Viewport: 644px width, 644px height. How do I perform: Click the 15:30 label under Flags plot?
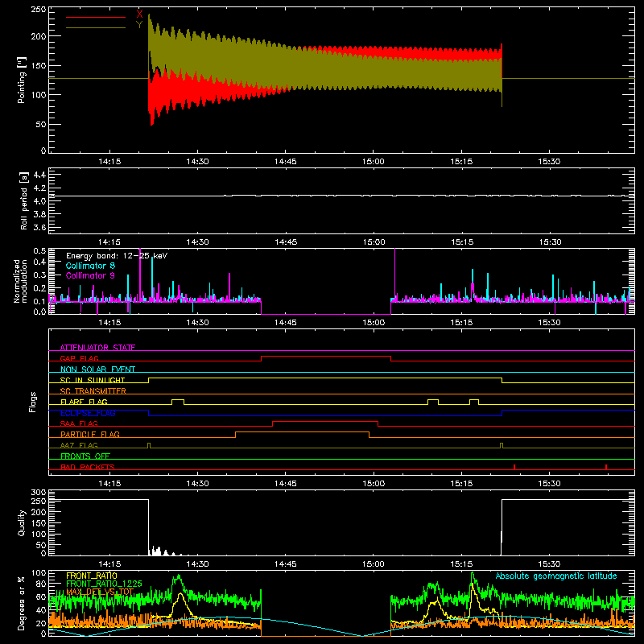(x=549, y=484)
